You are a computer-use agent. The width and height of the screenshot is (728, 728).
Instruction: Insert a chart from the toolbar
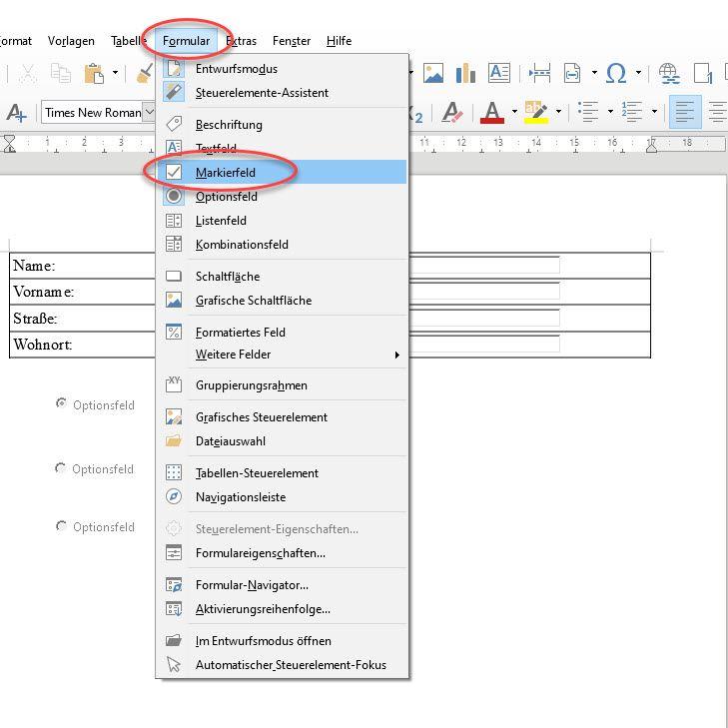(464, 73)
